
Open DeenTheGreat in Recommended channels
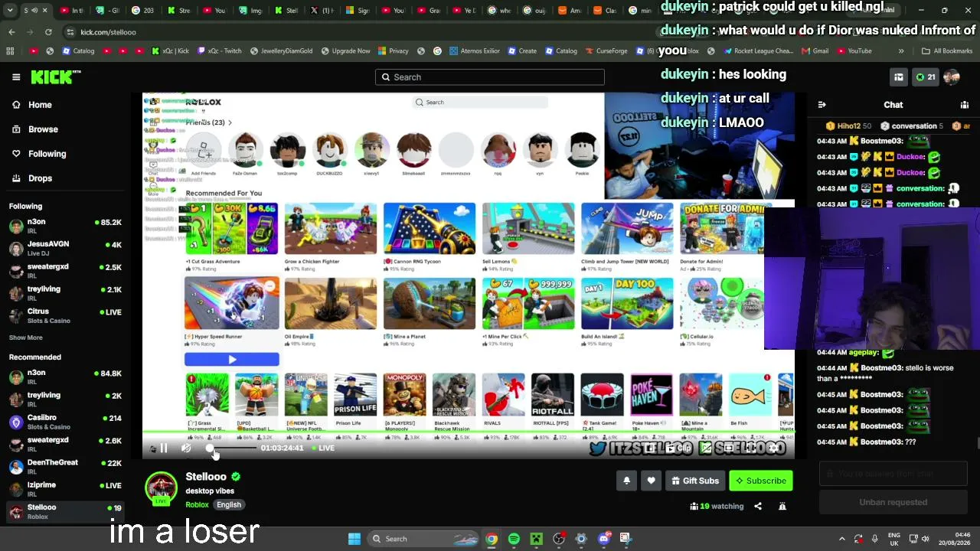65,466
